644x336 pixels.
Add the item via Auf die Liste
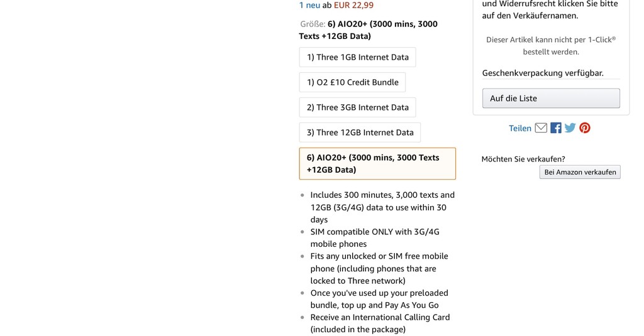551,99
